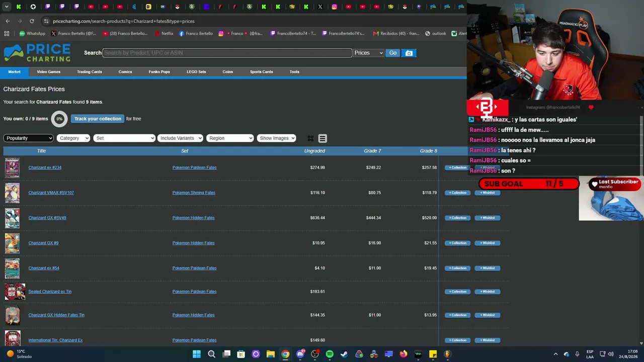Open OBS Studio from taskbar

tap(315, 354)
